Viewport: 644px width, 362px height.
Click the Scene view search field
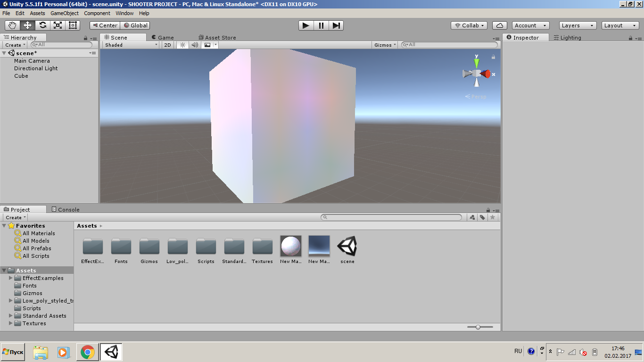tap(449, 45)
